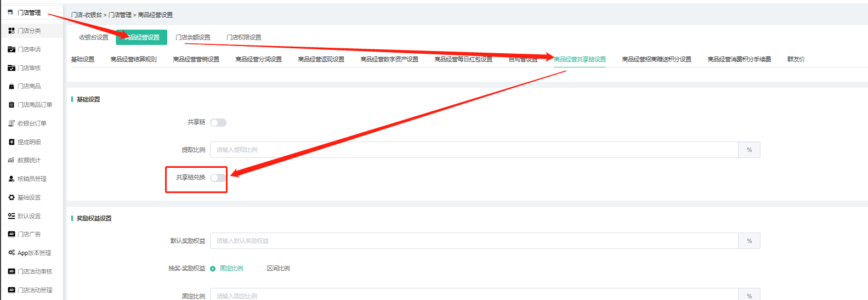This screenshot has width=868, height=300.
Task: Click the 数据统计 chart icon
Action: tap(12, 160)
